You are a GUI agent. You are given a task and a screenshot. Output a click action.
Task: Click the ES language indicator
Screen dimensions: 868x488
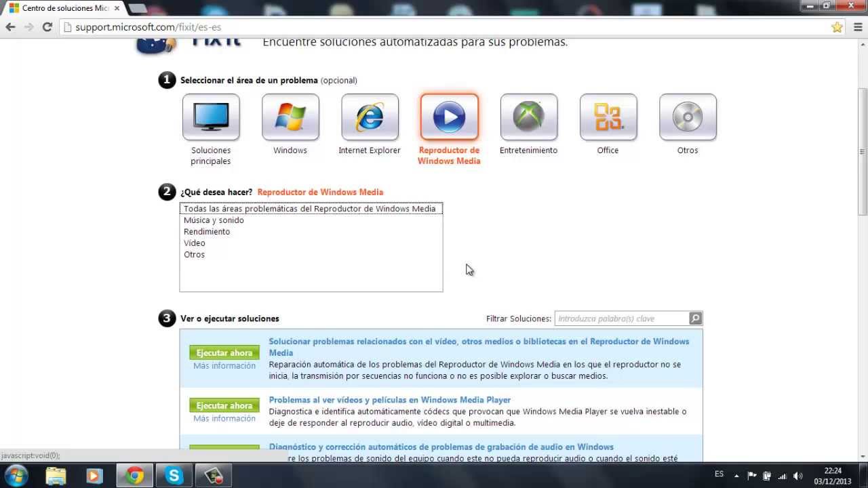[x=719, y=474]
